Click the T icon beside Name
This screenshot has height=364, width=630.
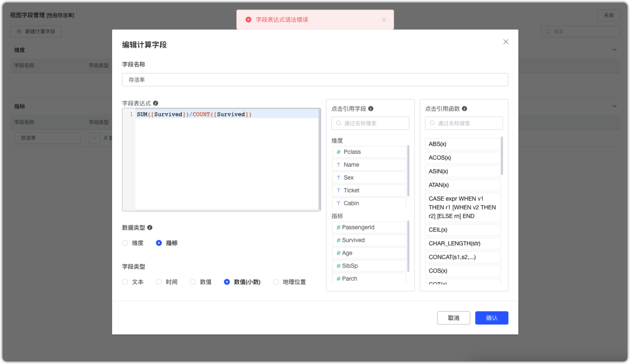click(338, 165)
